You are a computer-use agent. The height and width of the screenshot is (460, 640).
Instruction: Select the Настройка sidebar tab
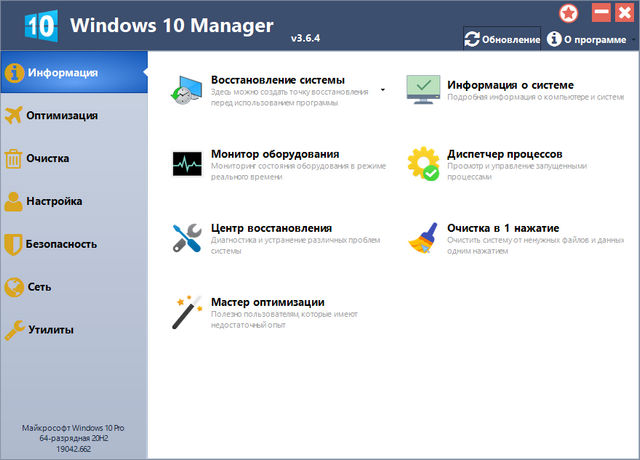pos(55,201)
